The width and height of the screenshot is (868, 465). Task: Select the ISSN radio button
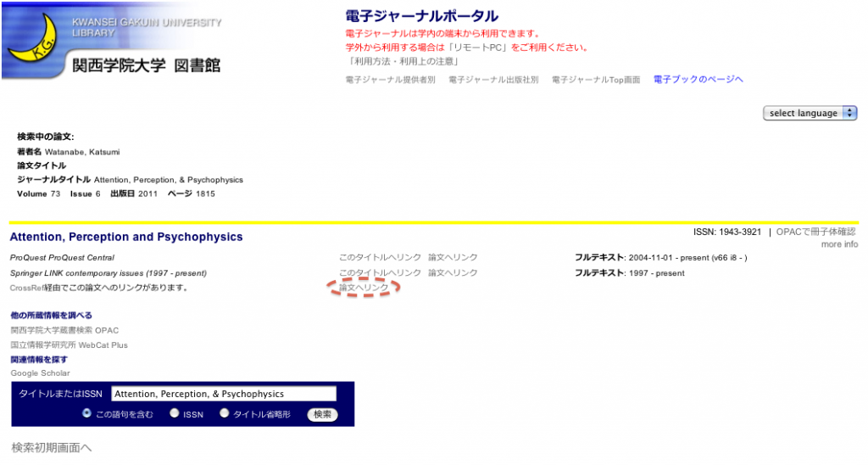(174, 414)
